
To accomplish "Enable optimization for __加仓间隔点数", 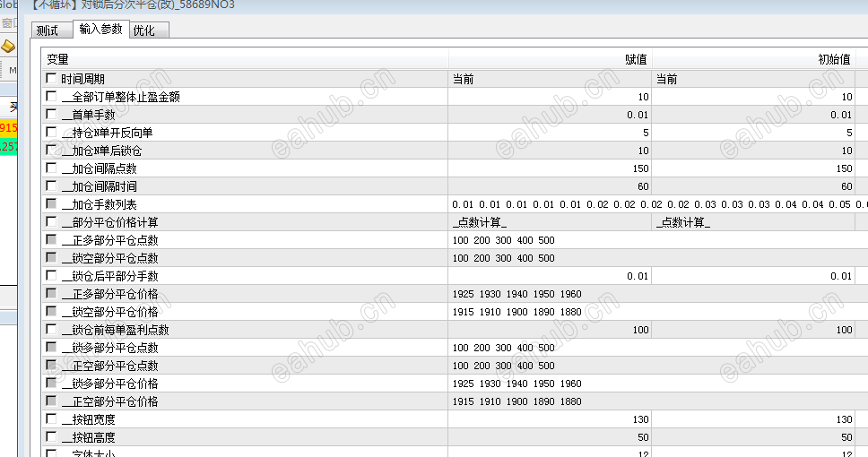I will [51, 168].
